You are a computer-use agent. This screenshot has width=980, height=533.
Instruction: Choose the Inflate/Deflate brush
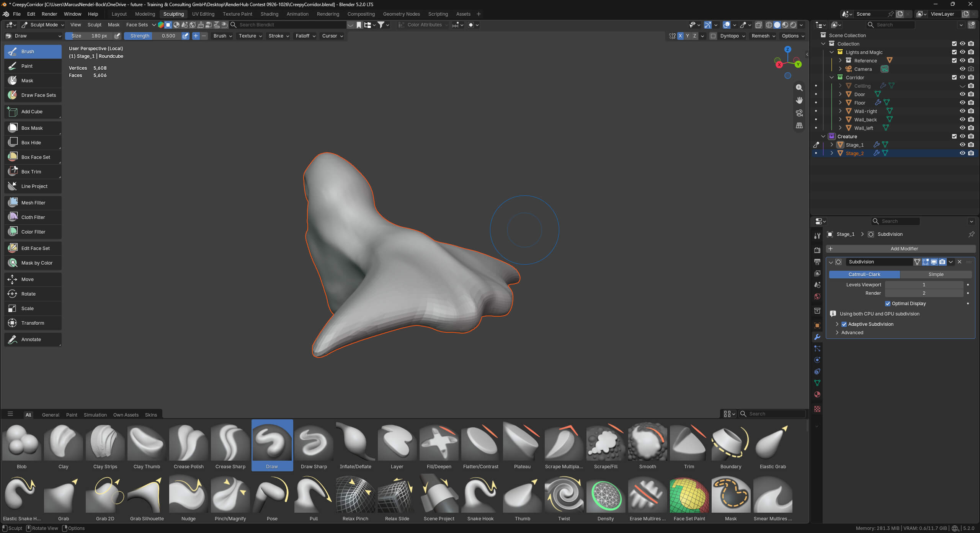coord(355,446)
